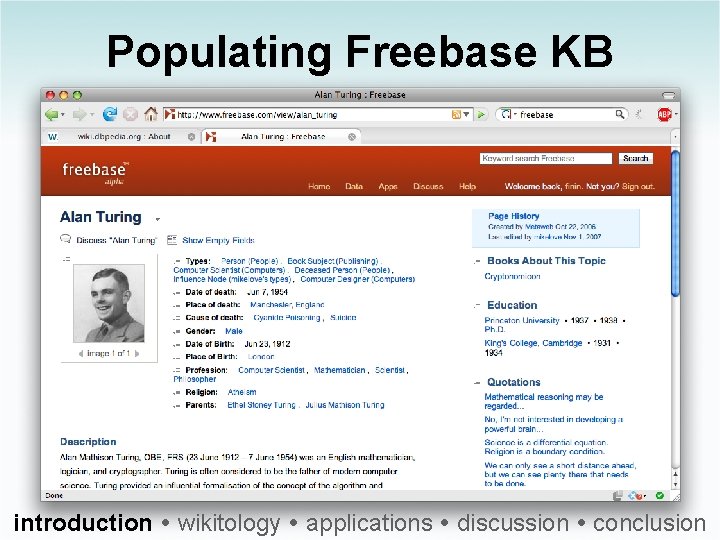The width and height of the screenshot is (720, 540).
Task: Open the Princeton University link
Action: coord(522,320)
